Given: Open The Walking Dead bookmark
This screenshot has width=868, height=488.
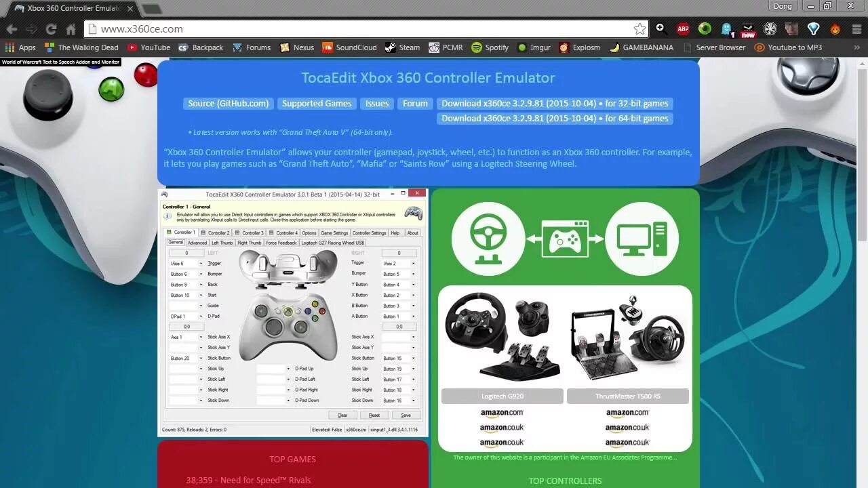Looking at the screenshot, I should tap(81, 47).
